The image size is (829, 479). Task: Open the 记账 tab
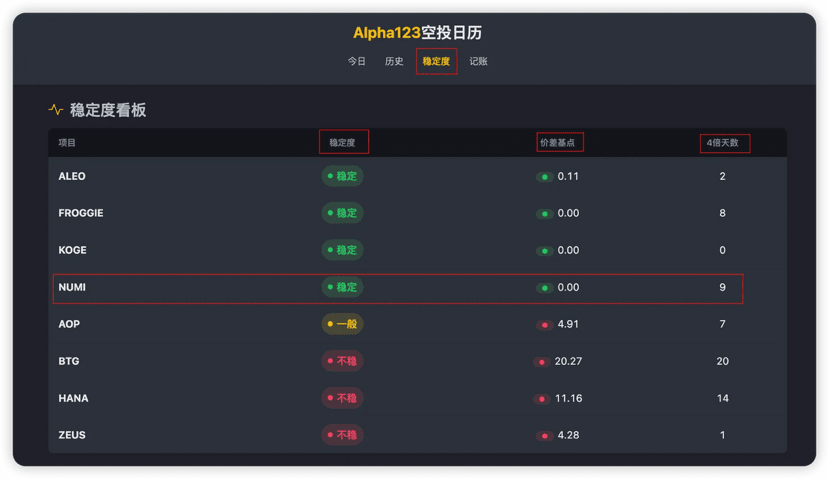pyautogui.click(x=478, y=62)
